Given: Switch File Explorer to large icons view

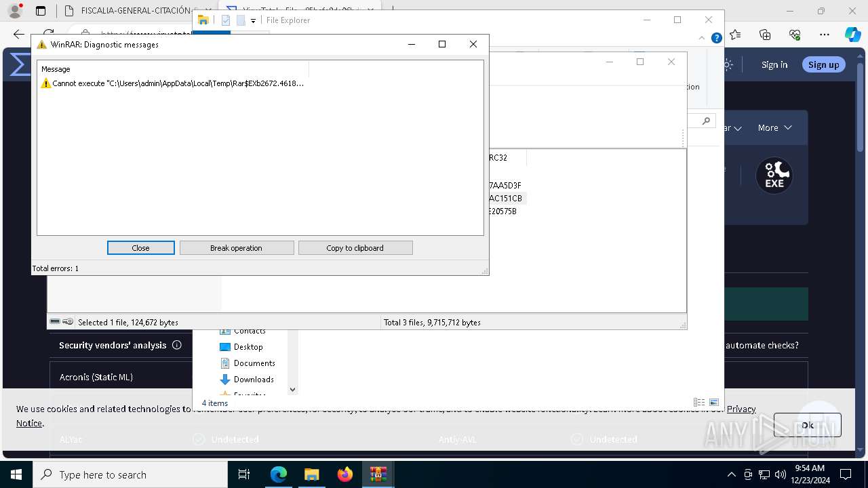Looking at the screenshot, I should 714,403.
